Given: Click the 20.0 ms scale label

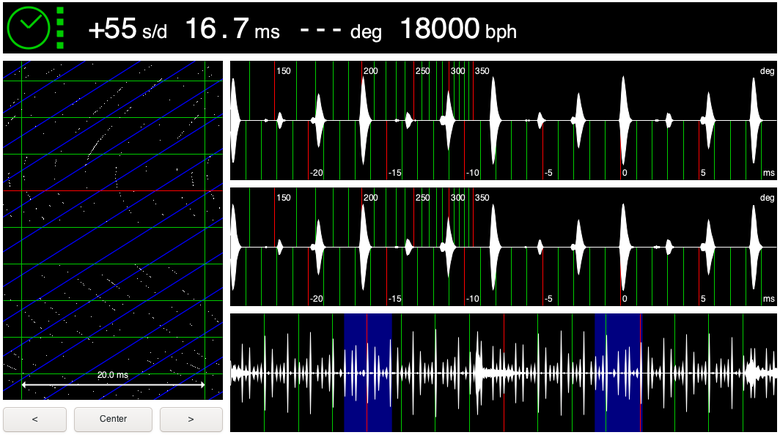Looking at the screenshot, I should point(112,375).
